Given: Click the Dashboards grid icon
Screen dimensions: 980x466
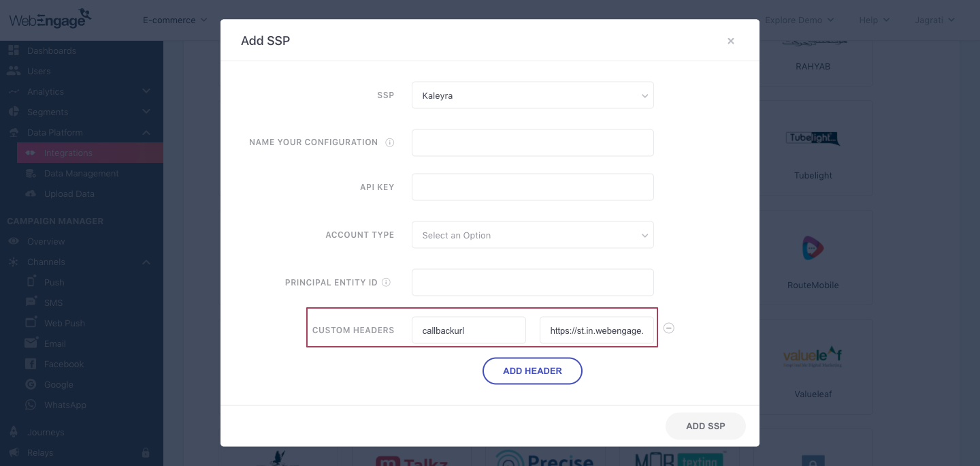Looking at the screenshot, I should [x=14, y=50].
